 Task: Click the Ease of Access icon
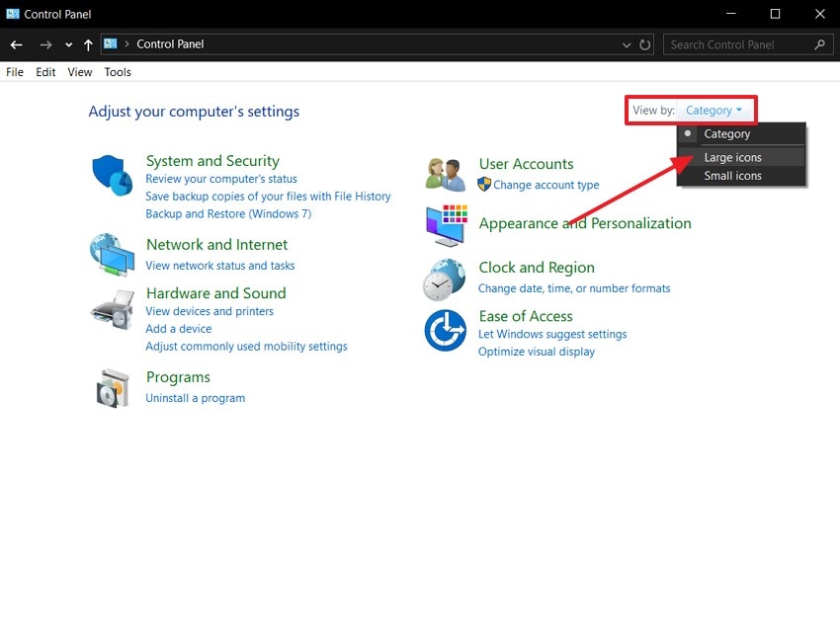tap(445, 330)
